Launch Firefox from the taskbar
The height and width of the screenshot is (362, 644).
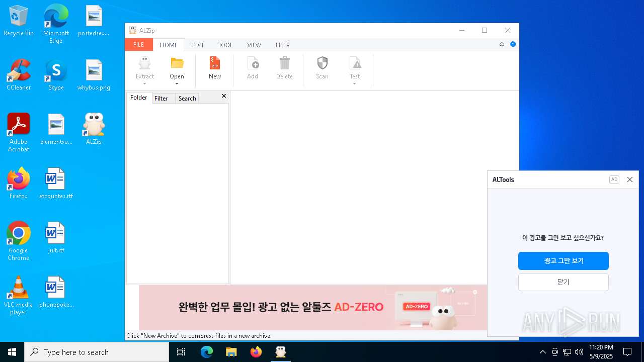pos(256,352)
